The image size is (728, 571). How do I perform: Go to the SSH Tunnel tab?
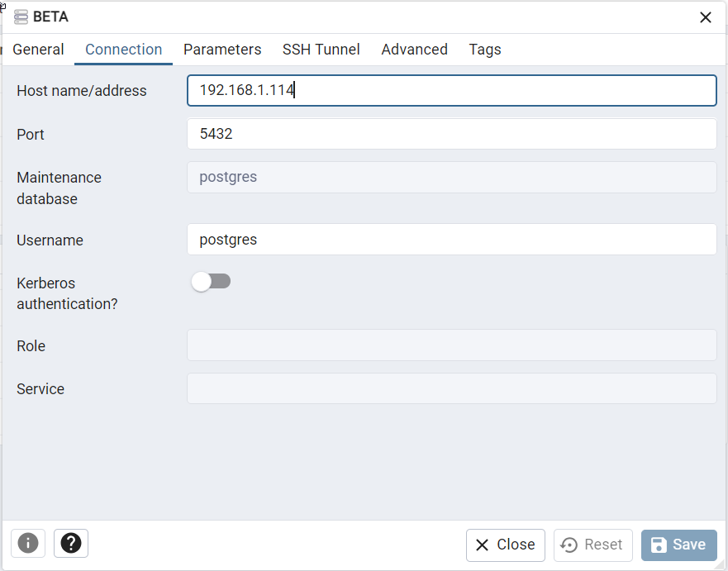pos(321,50)
